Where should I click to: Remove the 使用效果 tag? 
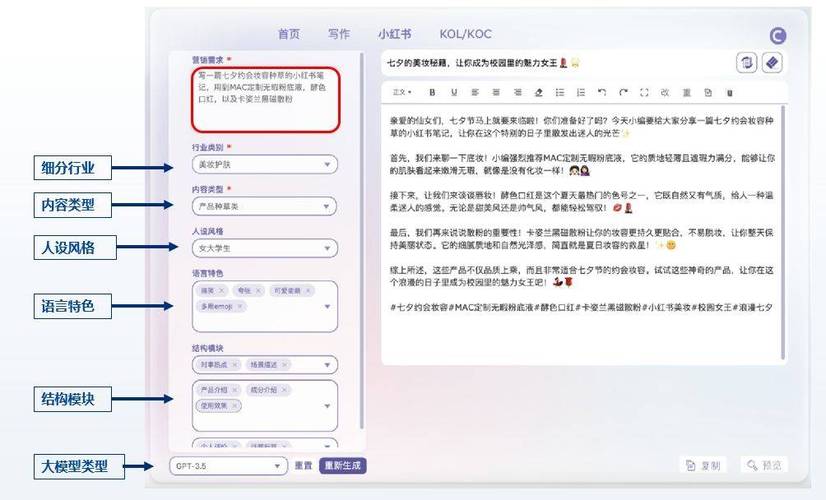point(235,406)
